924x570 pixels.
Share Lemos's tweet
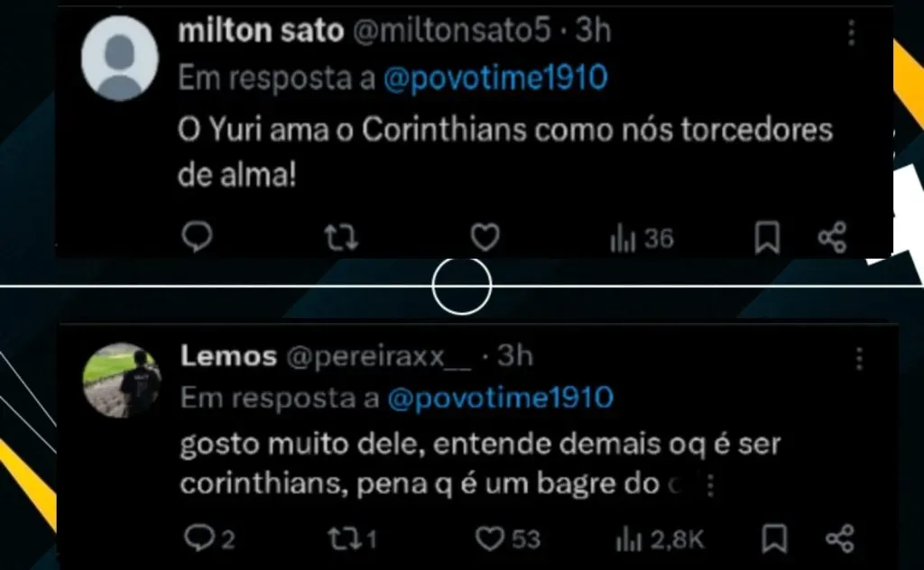point(840,538)
